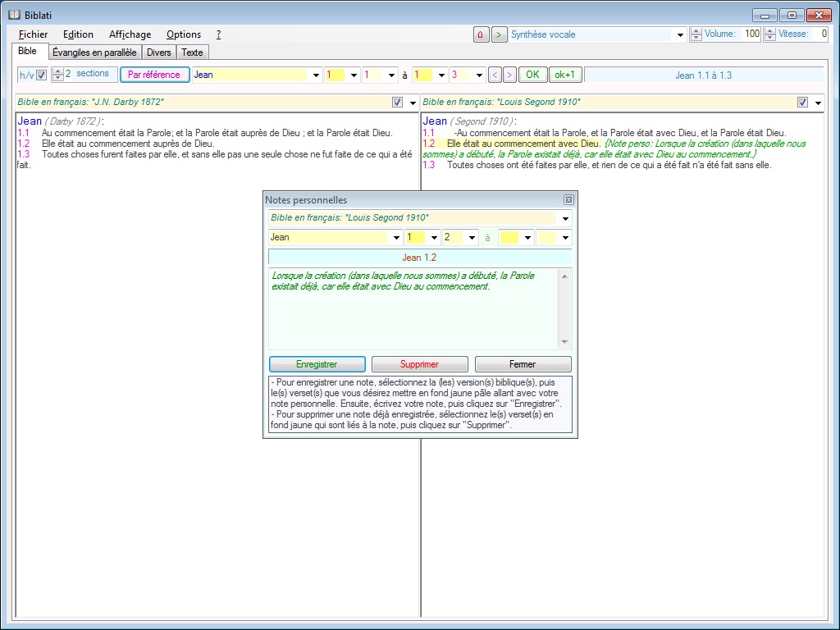Toggle the h/v layout checkbox

tap(41, 75)
